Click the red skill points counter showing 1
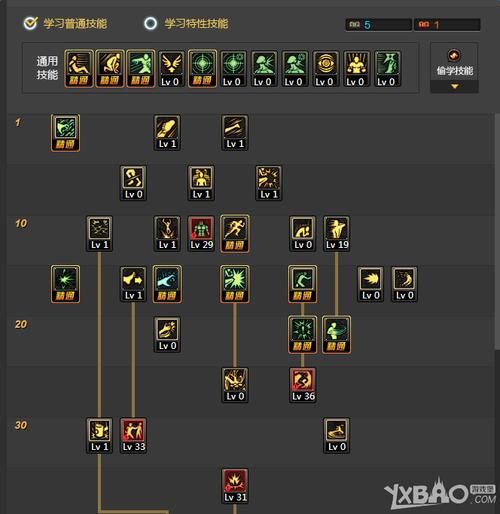The width and height of the screenshot is (500, 514). coord(447,25)
